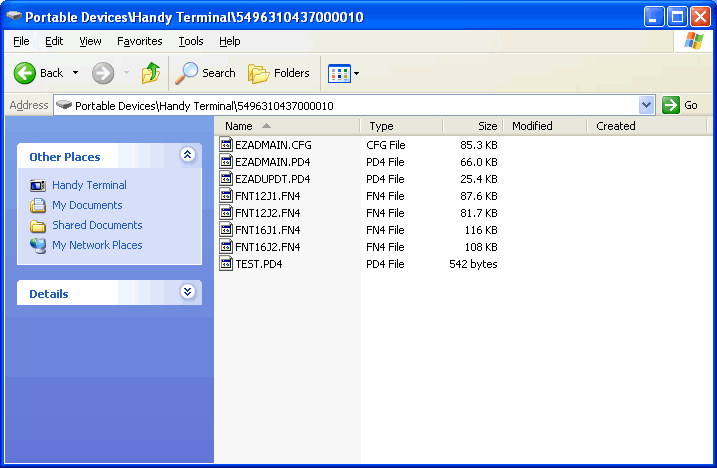Click the EZADMAIN.CFG file icon
The image size is (717, 468).
(226, 145)
